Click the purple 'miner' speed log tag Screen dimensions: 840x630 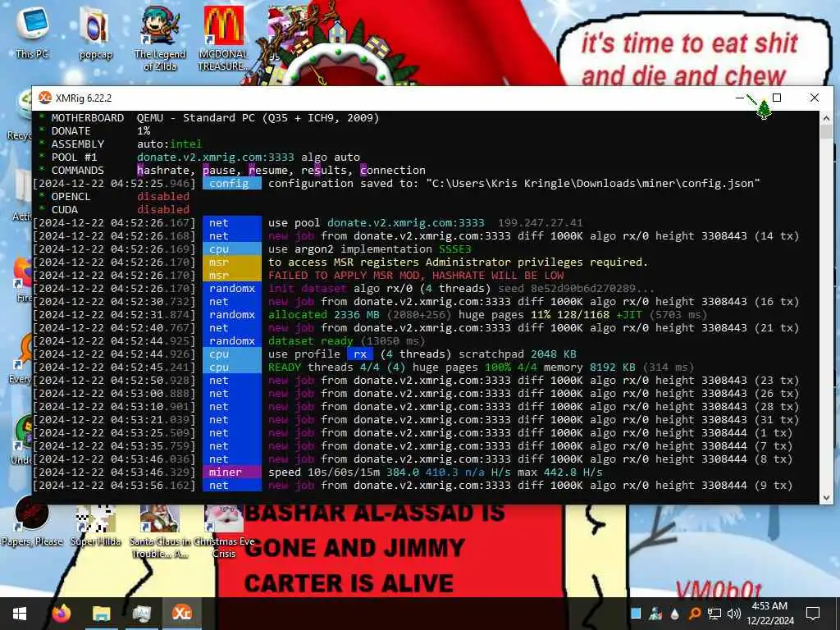tap(231, 472)
